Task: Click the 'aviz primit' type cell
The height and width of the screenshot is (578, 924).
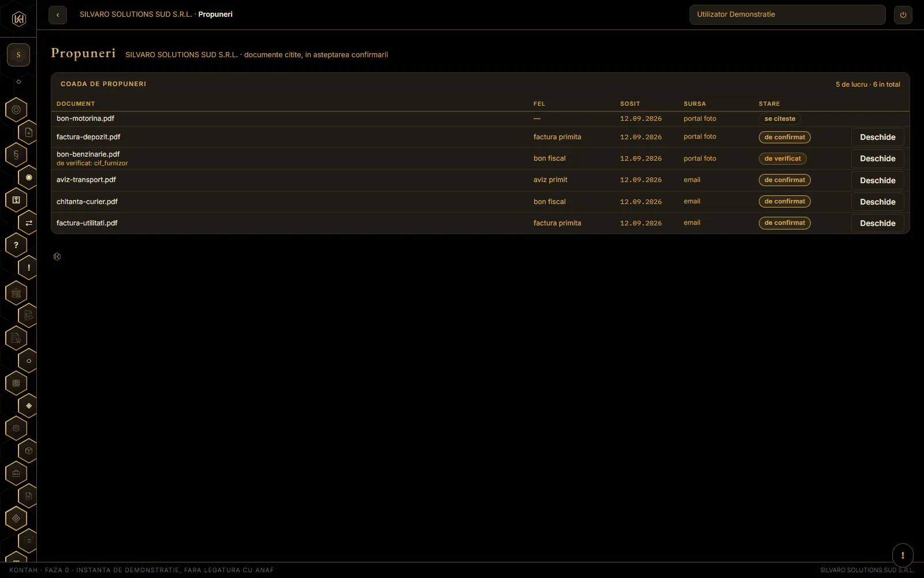Action: [x=550, y=180]
